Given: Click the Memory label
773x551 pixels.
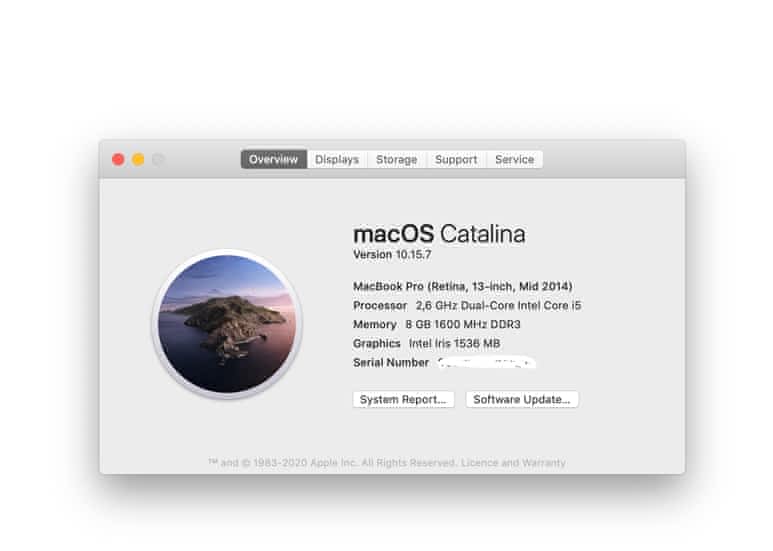Looking at the screenshot, I should (x=375, y=324).
